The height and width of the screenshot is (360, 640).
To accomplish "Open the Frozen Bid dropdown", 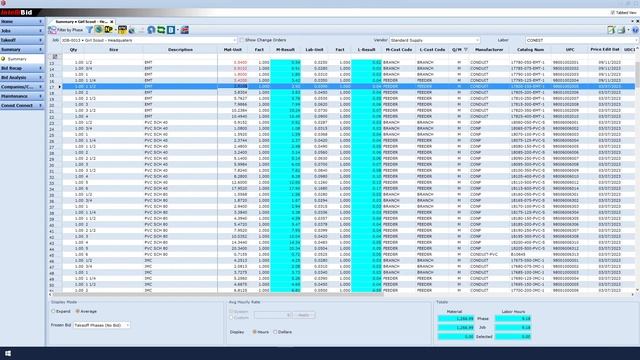I will (x=127, y=325).
